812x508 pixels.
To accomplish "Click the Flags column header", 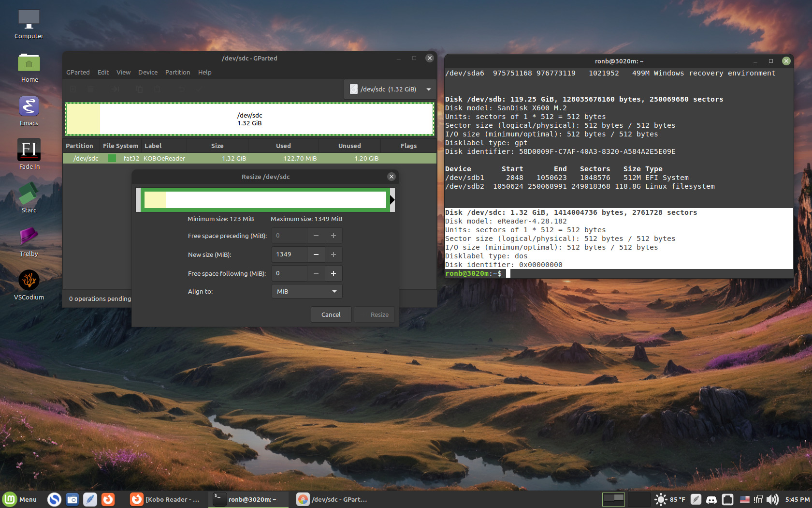I will tap(408, 146).
